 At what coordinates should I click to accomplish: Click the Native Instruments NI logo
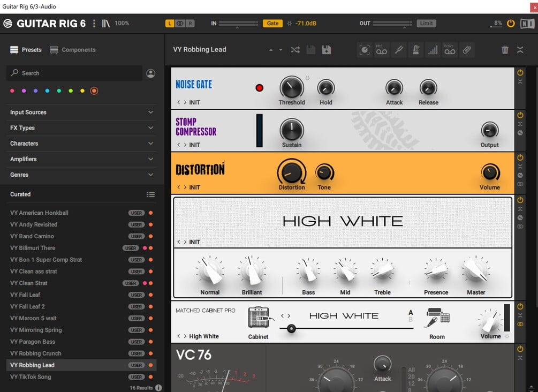tap(527, 24)
